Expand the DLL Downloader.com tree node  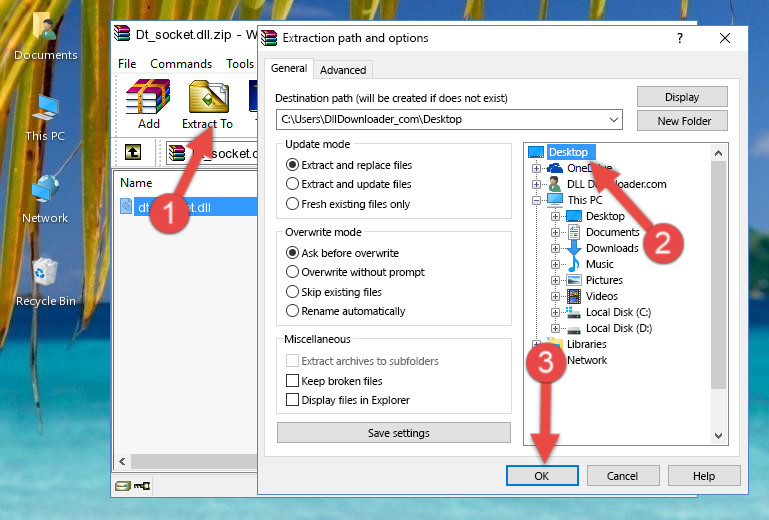click(x=537, y=184)
